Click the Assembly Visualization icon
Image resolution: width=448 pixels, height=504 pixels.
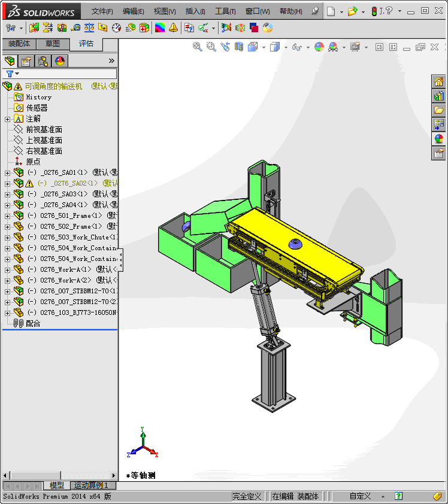[x=130, y=28]
